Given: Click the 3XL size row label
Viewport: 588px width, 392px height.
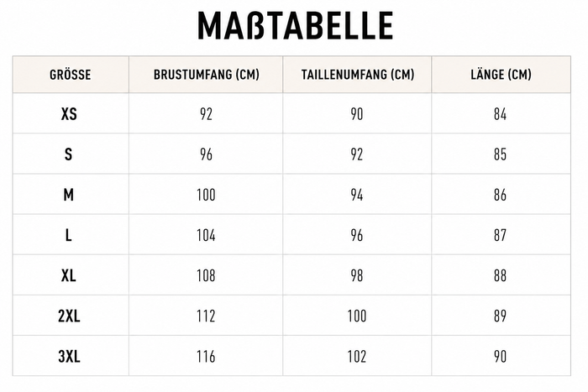Looking at the screenshot, I should 69,357.
